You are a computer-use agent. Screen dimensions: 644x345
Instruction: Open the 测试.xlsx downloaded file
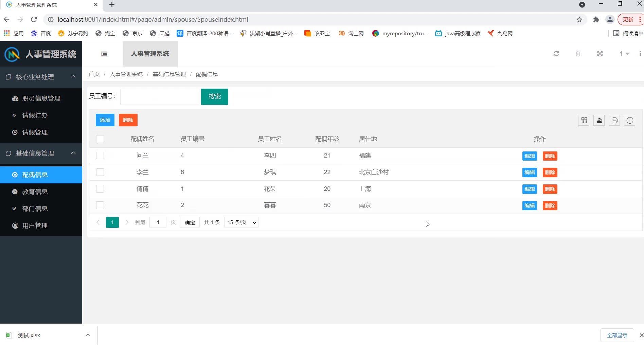pyautogui.click(x=29, y=335)
